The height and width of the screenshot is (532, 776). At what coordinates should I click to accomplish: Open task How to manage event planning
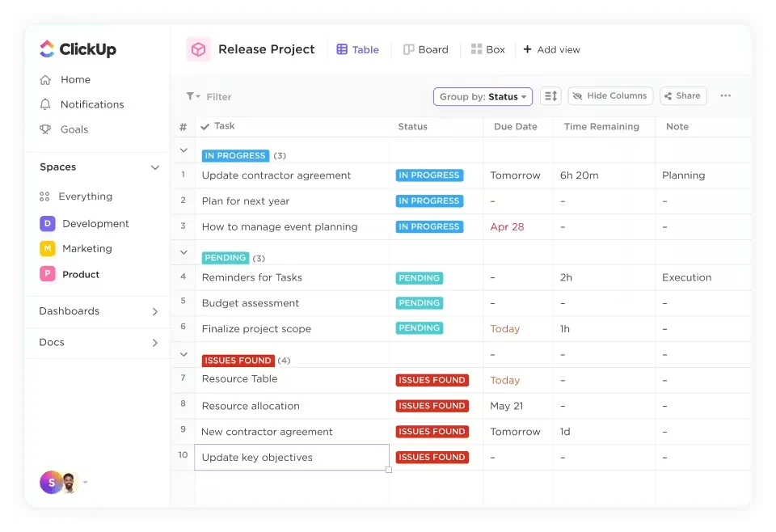(280, 227)
